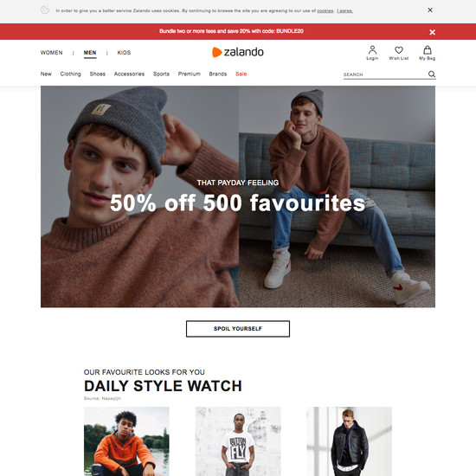Open the Sale category

coord(241,74)
